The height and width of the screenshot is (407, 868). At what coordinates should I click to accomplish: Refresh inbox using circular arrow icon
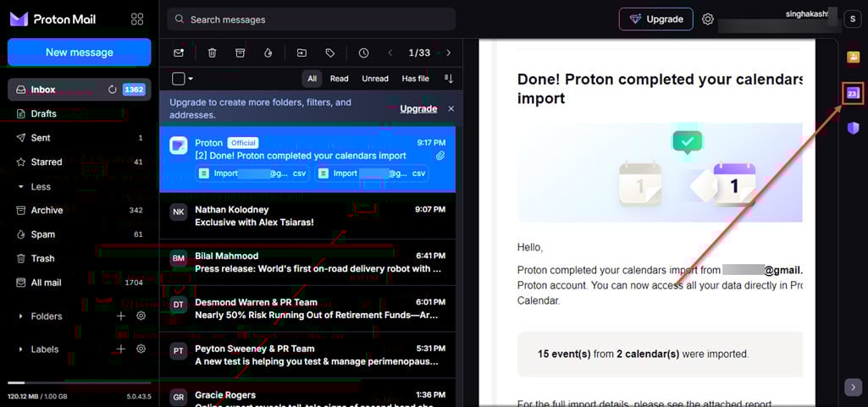(113, 90)
